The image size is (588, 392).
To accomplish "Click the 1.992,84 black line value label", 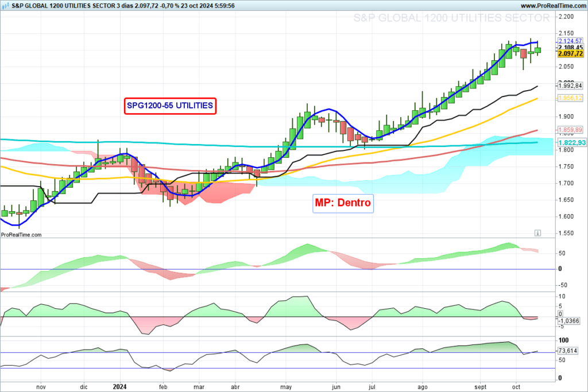I will click(570, 86).
